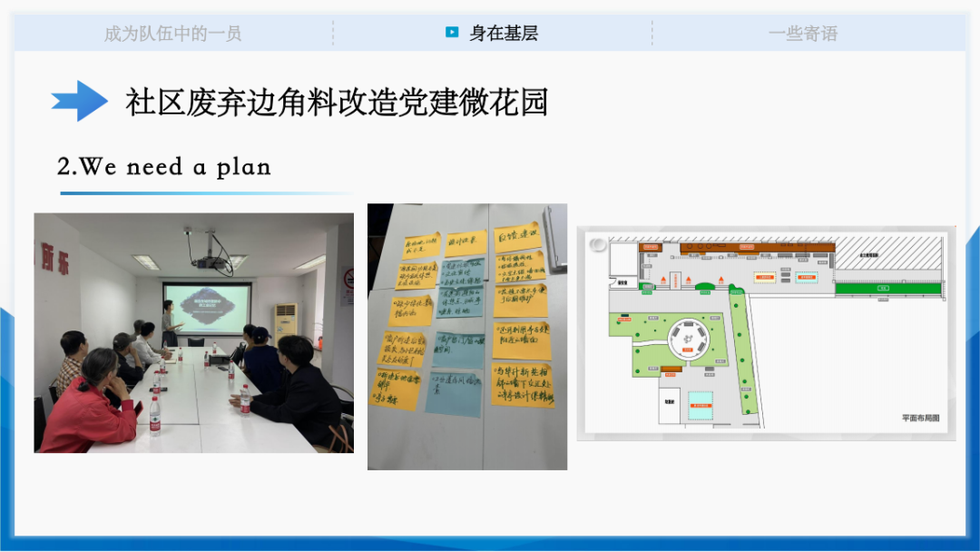The image size is (980, 552).
Task: Click the blue arrow icon beside the title
Action: [x=80, y=101]
